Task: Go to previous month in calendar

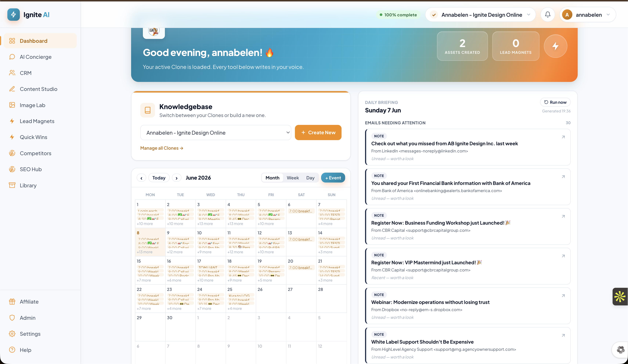Action: click(x=141, y=178)
